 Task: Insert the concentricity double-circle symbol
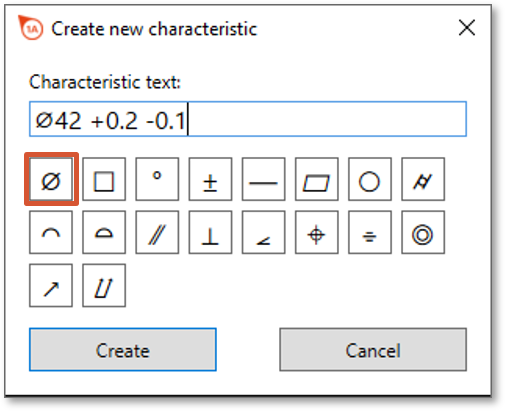(x=423, y=232)
